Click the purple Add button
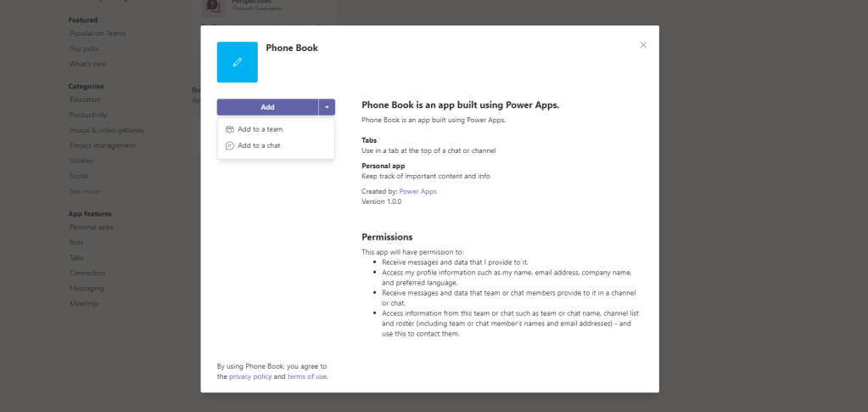 [267, 107]
